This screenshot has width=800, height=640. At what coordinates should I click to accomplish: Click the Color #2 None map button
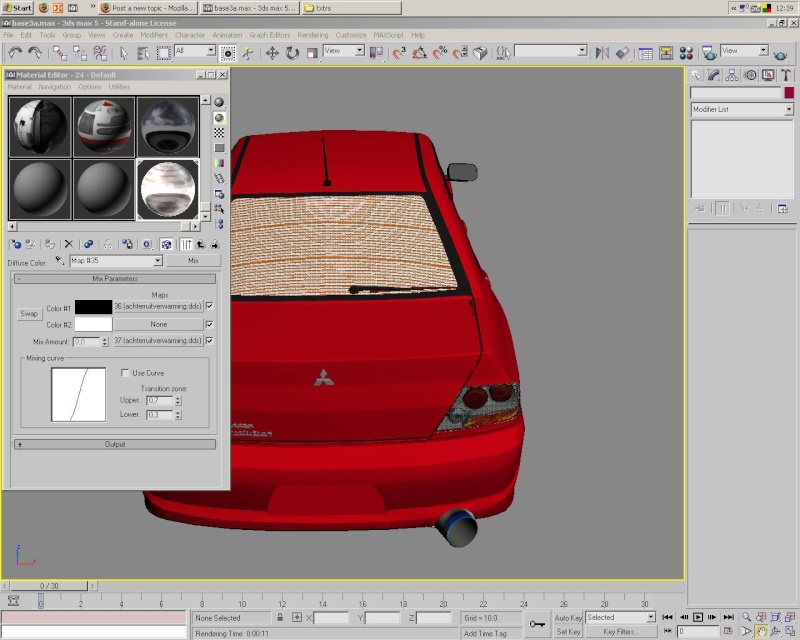(x=158, y=325)
